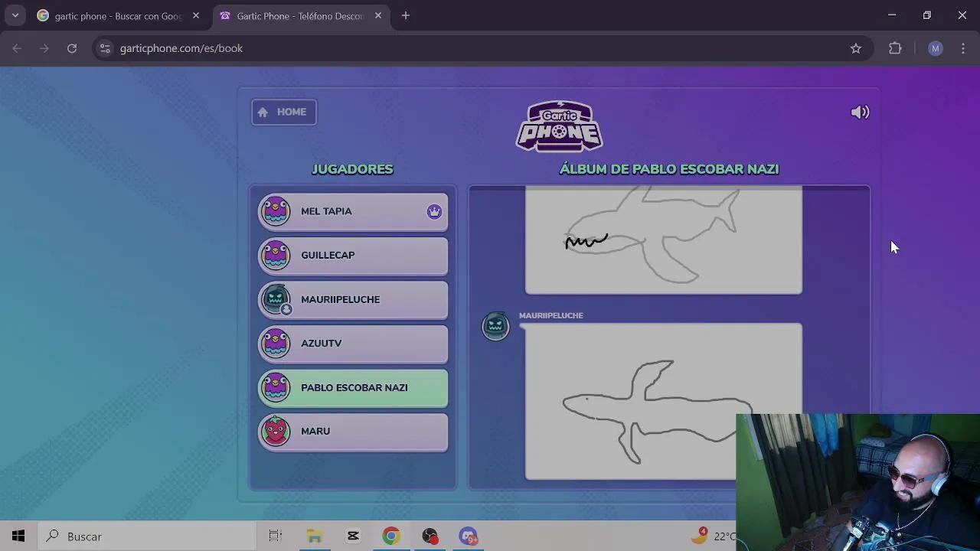This screenshot has height=551, width=980.
Task: Click the address bar URL
Action: click(x=181, y=48)
